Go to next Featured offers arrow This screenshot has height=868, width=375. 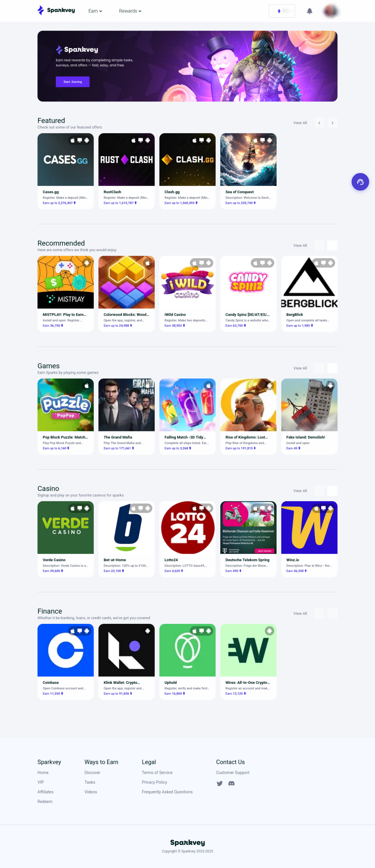pyautogui.click(x=332, y=123)
